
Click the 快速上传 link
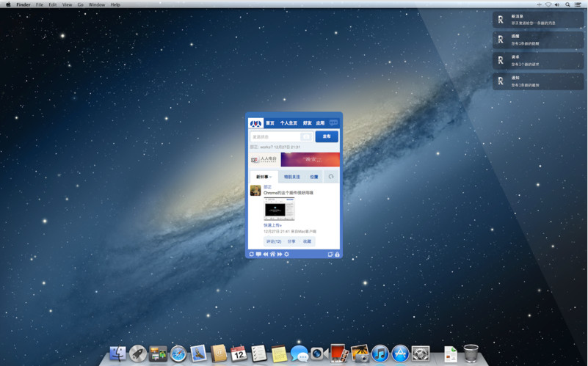click(x=272, y=225)
